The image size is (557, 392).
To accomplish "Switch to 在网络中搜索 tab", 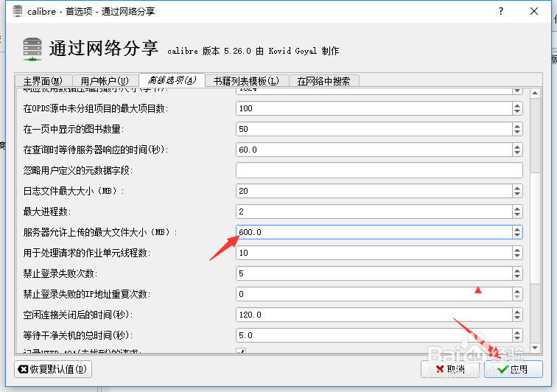I will click(x=323, y=81).
